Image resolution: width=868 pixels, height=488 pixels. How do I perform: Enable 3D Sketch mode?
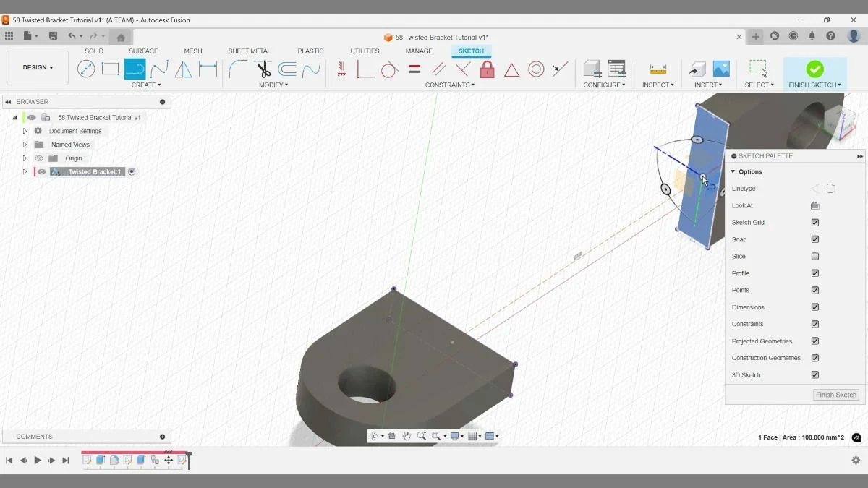[814, 374]
